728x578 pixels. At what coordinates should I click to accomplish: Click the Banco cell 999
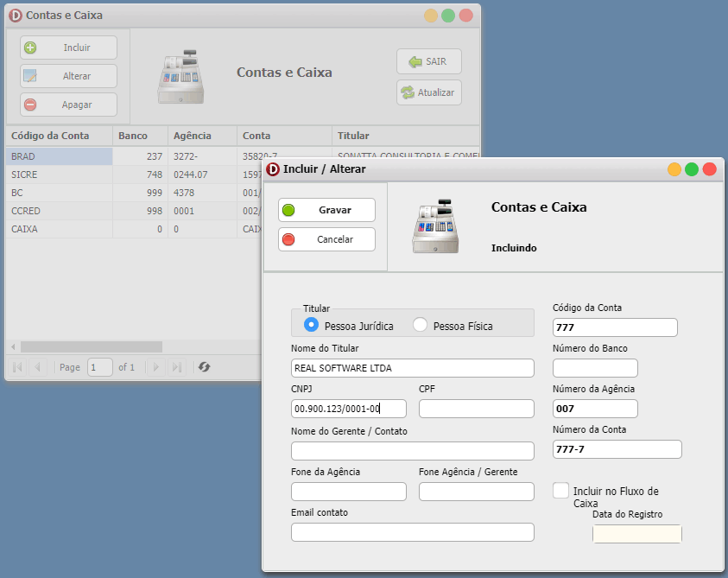pos(140,193)
